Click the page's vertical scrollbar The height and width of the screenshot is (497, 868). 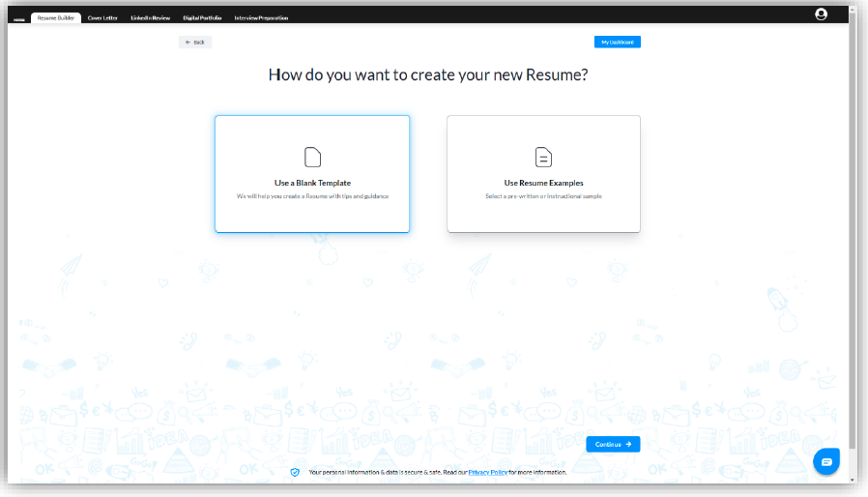pos(852,232)
